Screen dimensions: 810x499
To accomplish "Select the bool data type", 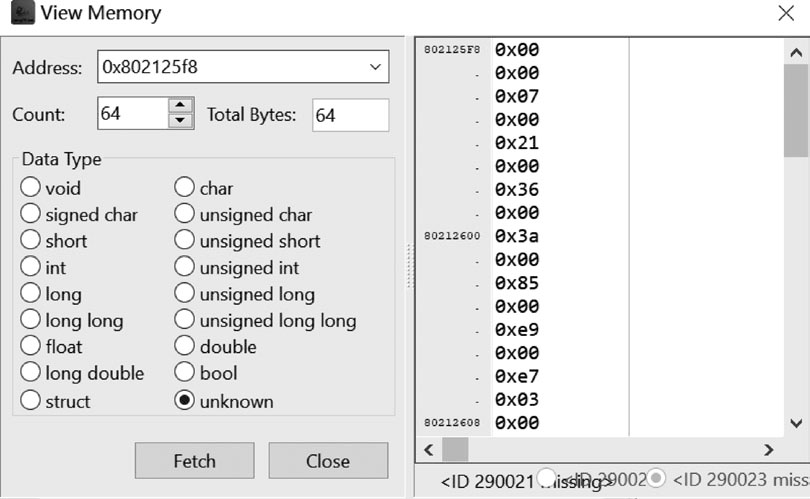I will 184,373.
